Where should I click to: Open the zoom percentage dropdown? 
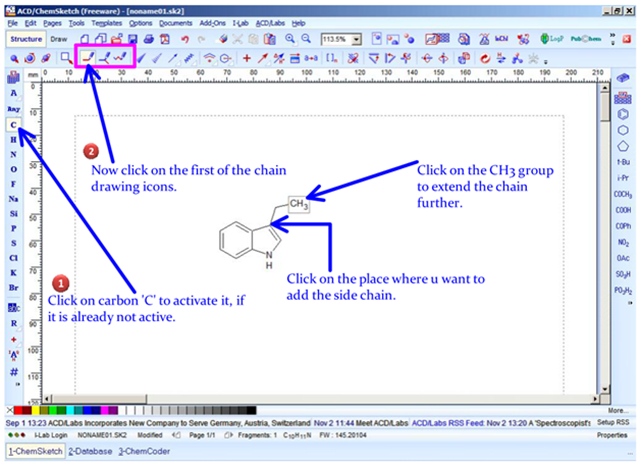click(357, 40)
